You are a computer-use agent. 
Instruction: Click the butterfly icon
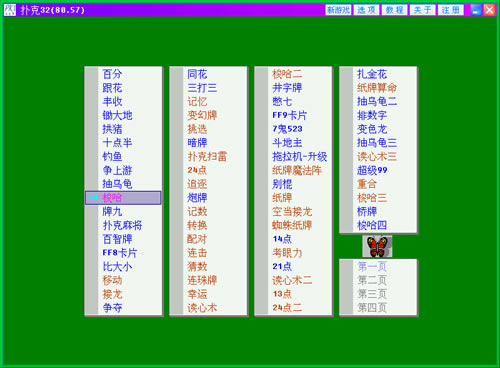tap(377, 246)
